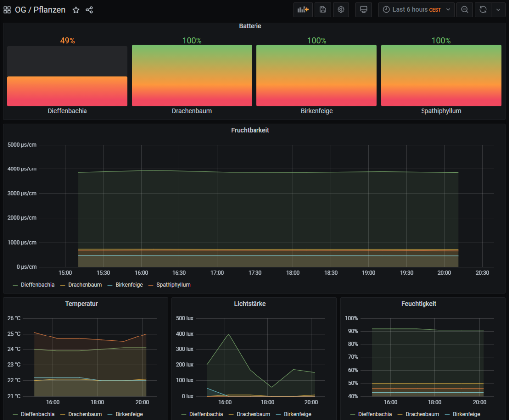
Task: Click the 49% Dieffenbachia battery gauge
Action: click(67, 76)
